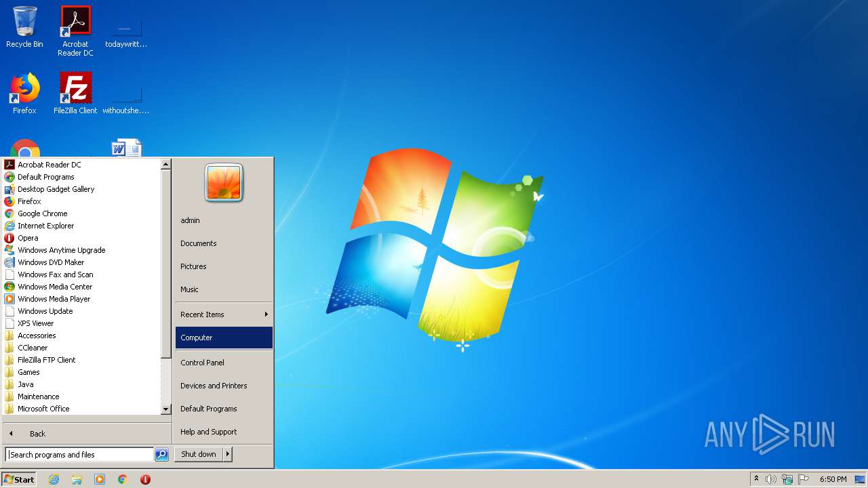Expand the Maintenance folder
This screenshot has width=868, height=488.
point(81,396)
